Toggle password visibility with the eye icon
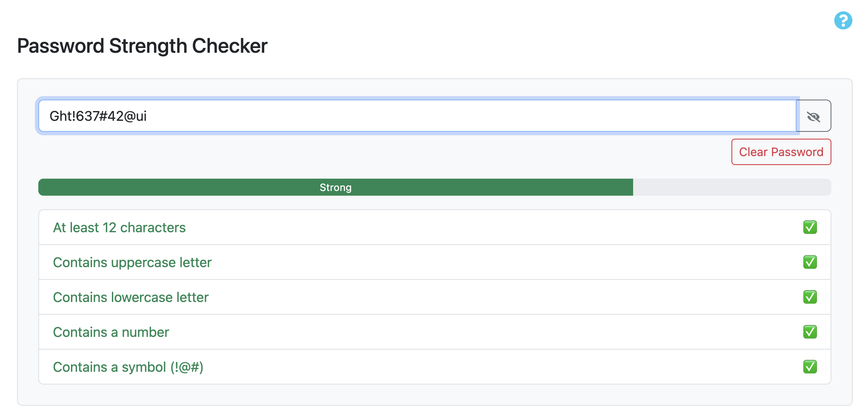 (814, 116)
